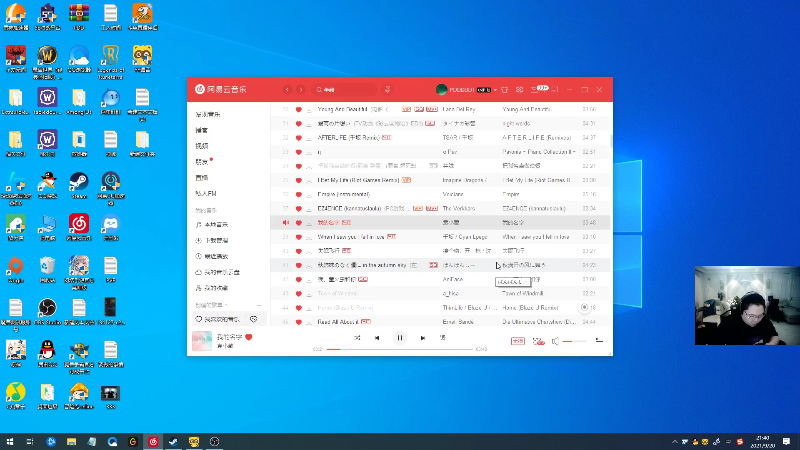
Task: Open Download Manager in sidebar
Action: [x=212, y=240]
